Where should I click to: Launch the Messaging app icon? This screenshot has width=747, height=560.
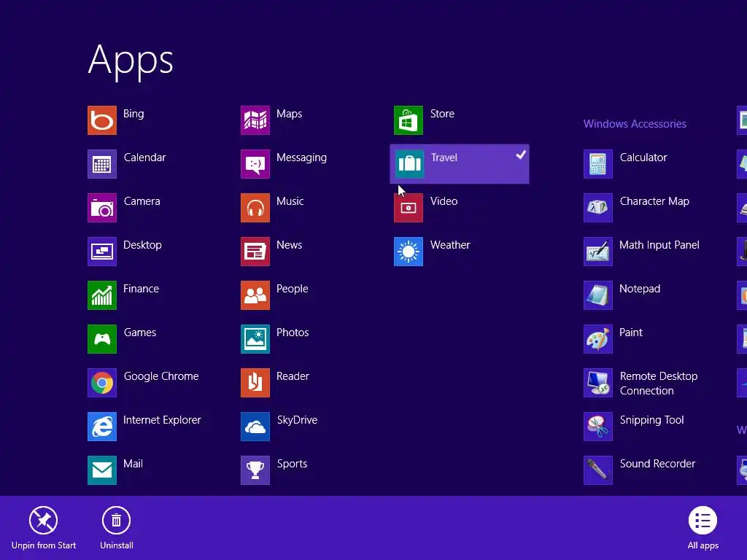(x=255, y=164)
